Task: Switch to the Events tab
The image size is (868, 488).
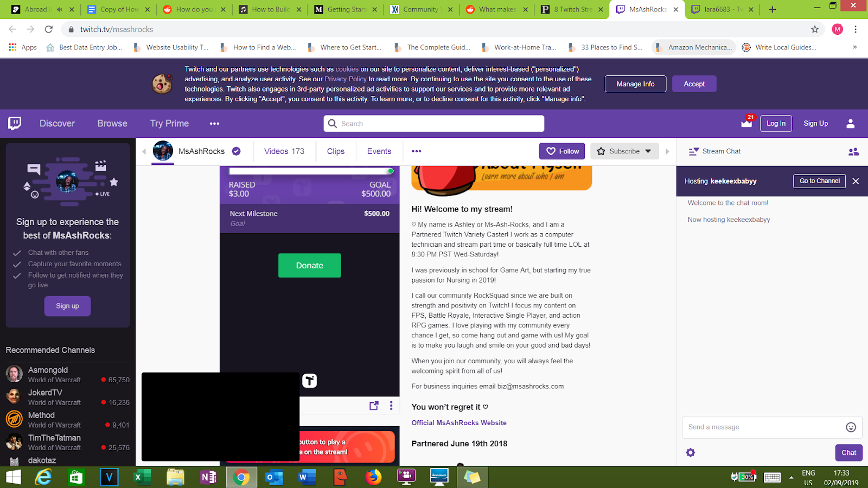Action: pos(379,151)
